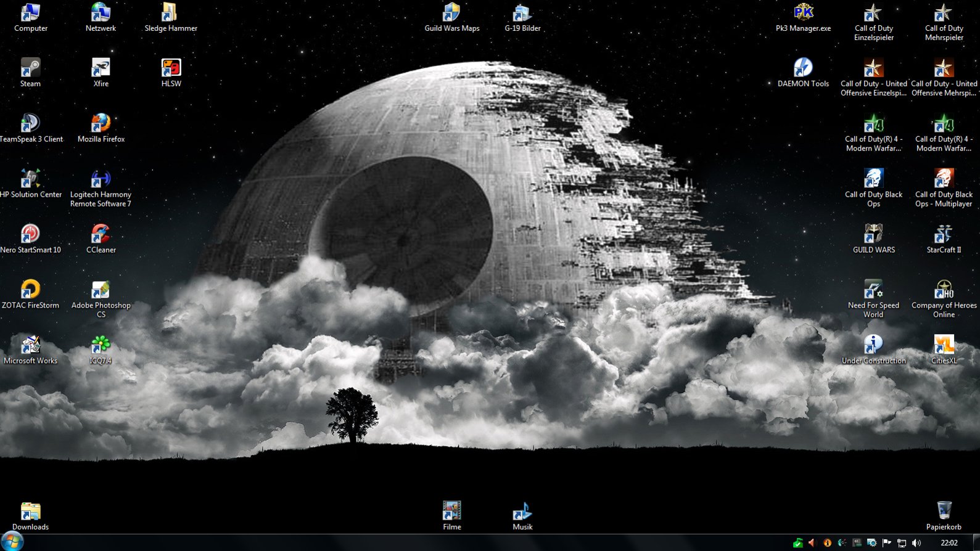Screen dimensions: 980x551
Task: Select the Adobe Photoshop CS shortcut
Action: click(x=101, y=290)
